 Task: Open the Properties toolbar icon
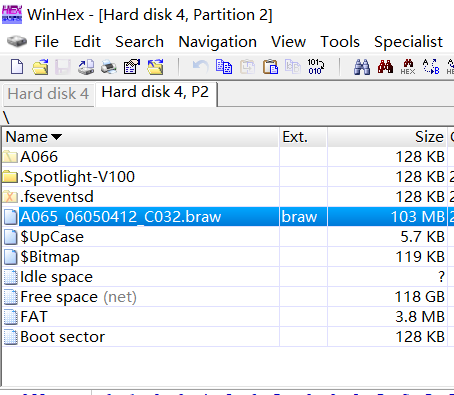(x=132, y=67)
